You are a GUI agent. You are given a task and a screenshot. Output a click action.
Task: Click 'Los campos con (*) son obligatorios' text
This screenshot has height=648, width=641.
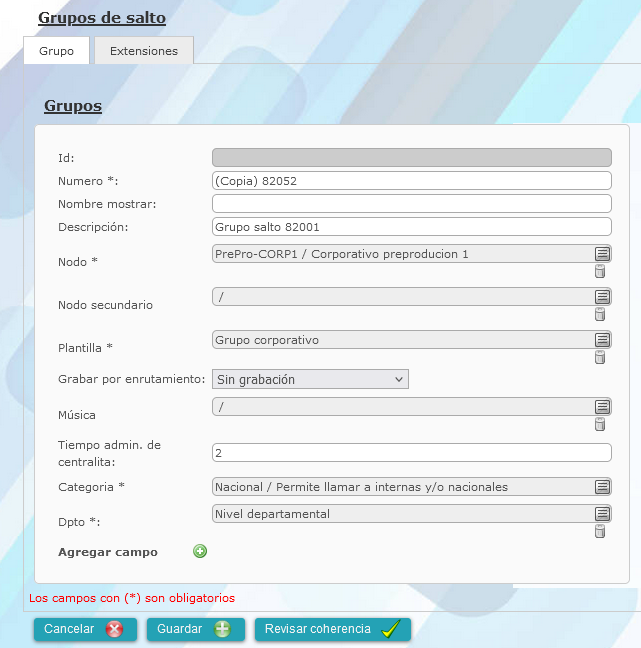tap(132, 598)
